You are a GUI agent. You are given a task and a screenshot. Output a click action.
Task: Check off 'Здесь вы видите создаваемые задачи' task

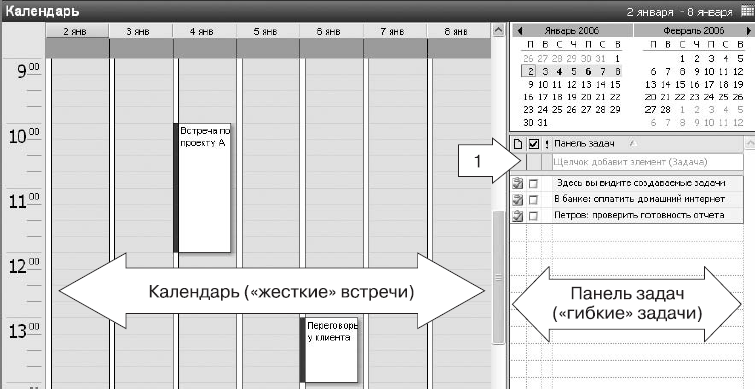[533, 183]
